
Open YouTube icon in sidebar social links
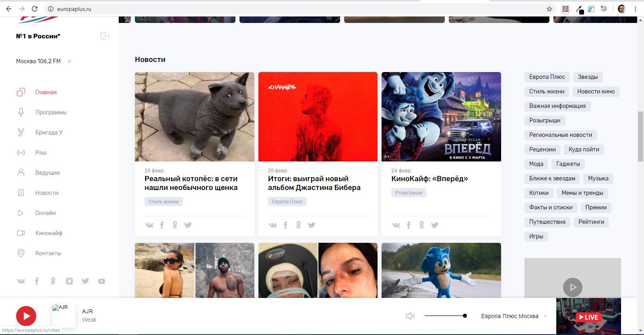[101, 281]
